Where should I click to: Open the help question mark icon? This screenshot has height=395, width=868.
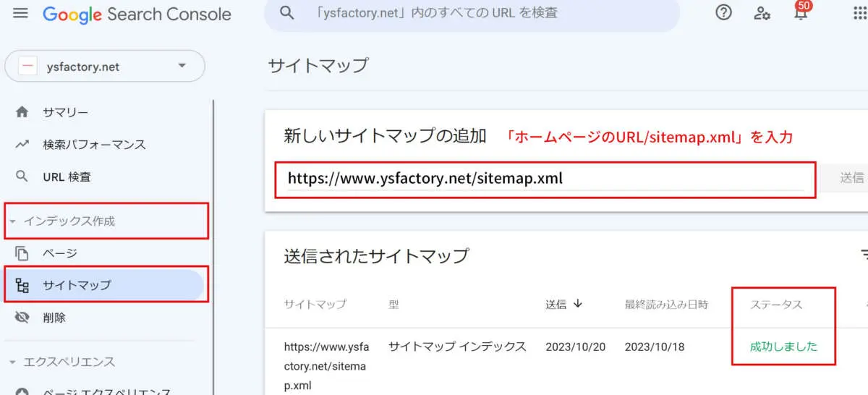point(723,13)
